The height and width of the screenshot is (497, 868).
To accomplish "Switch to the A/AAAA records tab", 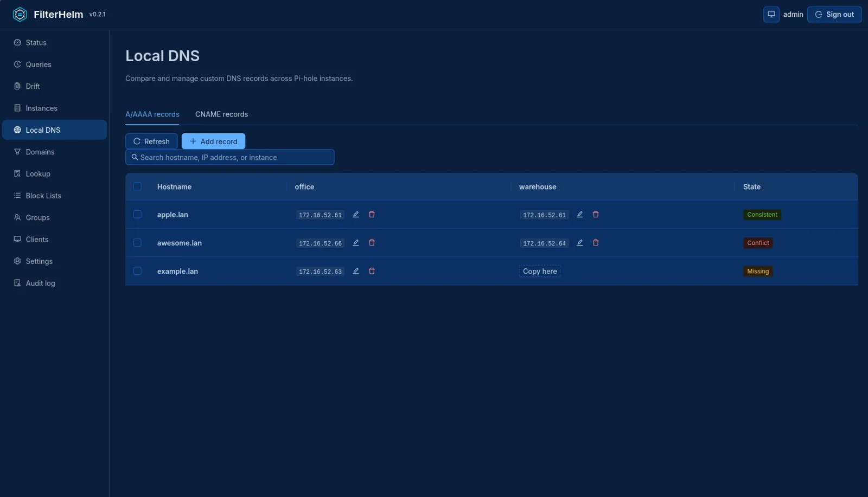I will (x=152, y=114).
